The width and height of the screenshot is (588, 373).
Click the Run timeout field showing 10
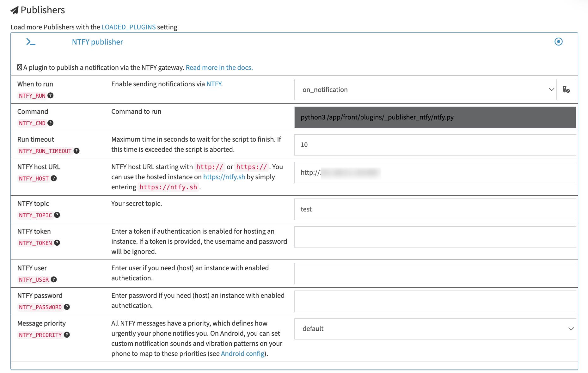(x=435, y=145)
